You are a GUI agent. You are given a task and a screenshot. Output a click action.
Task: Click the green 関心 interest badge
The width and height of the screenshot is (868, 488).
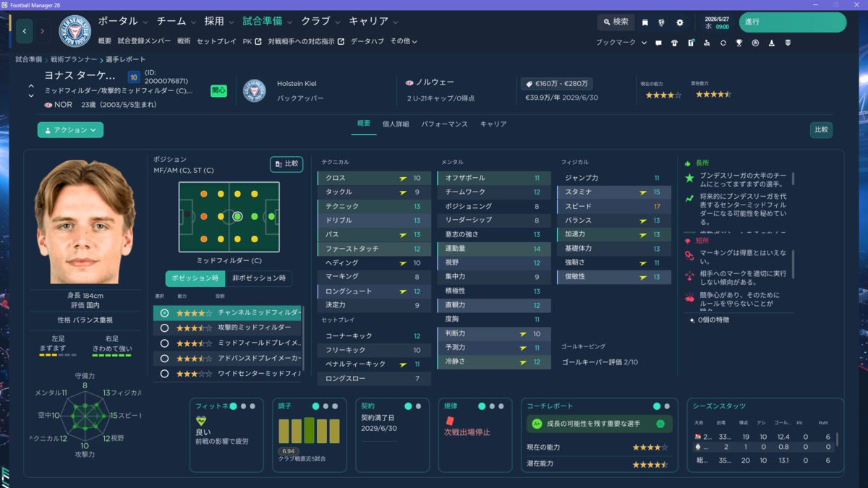click(x=218, y=90)
